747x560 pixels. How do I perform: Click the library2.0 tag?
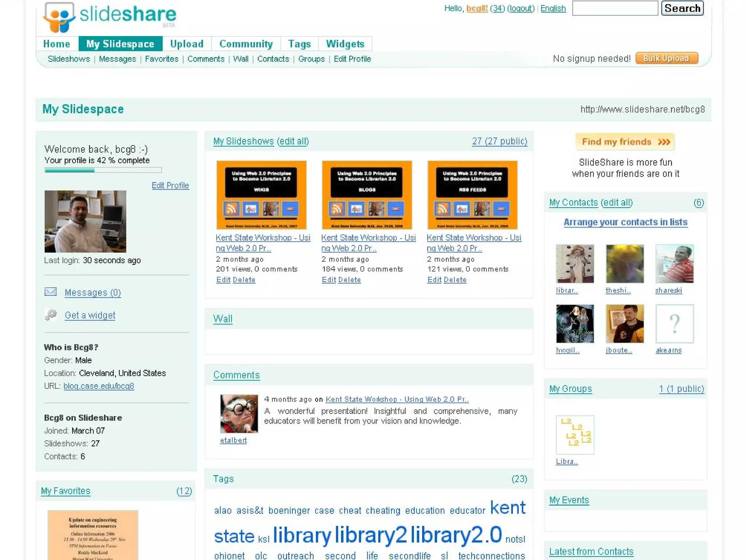coord(456,534)
